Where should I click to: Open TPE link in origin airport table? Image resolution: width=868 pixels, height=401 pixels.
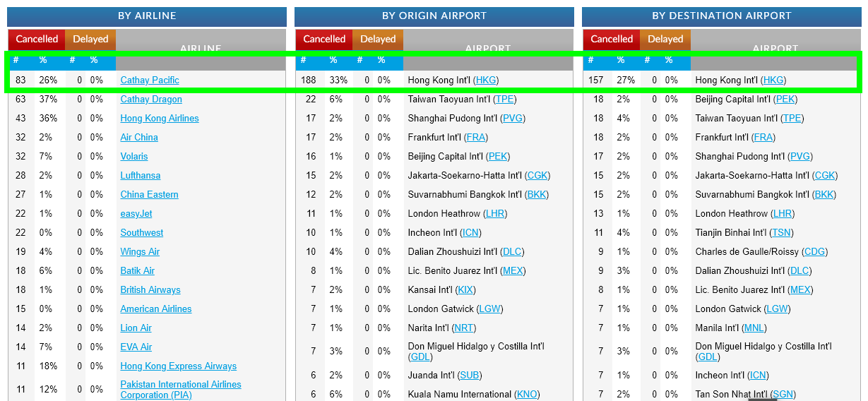click(x=504, y=100)
